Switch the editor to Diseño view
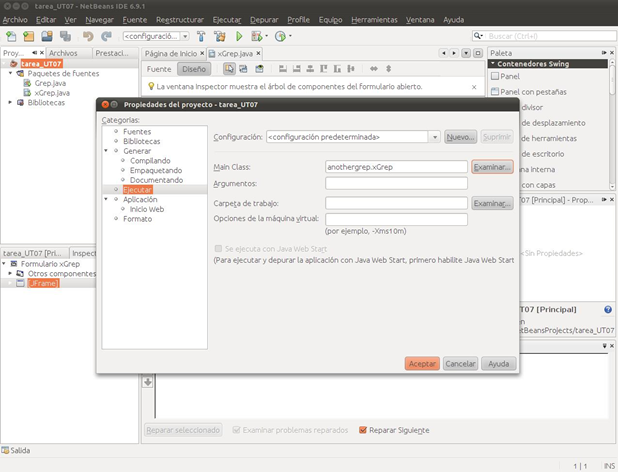 pyautogui.click(x=194, y=69)
